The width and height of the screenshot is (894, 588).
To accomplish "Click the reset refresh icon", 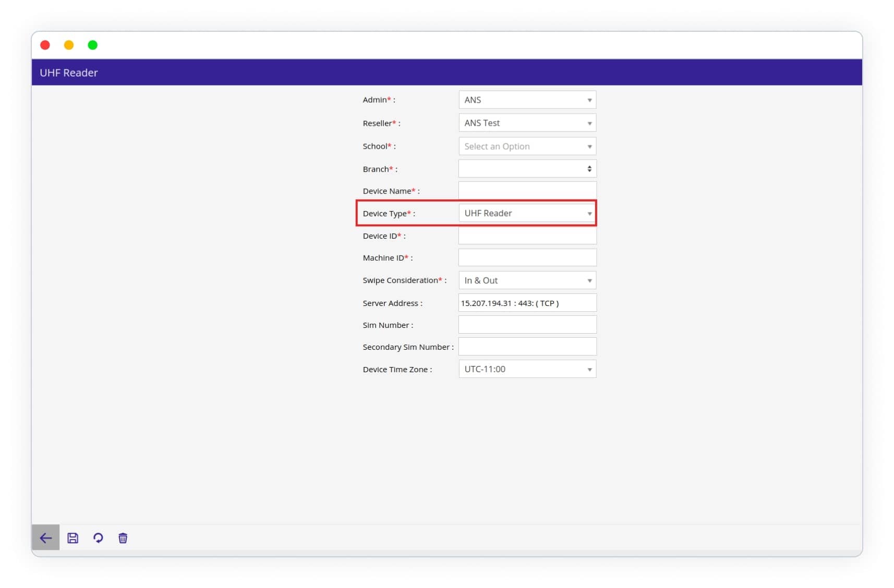I will (98, 537).
